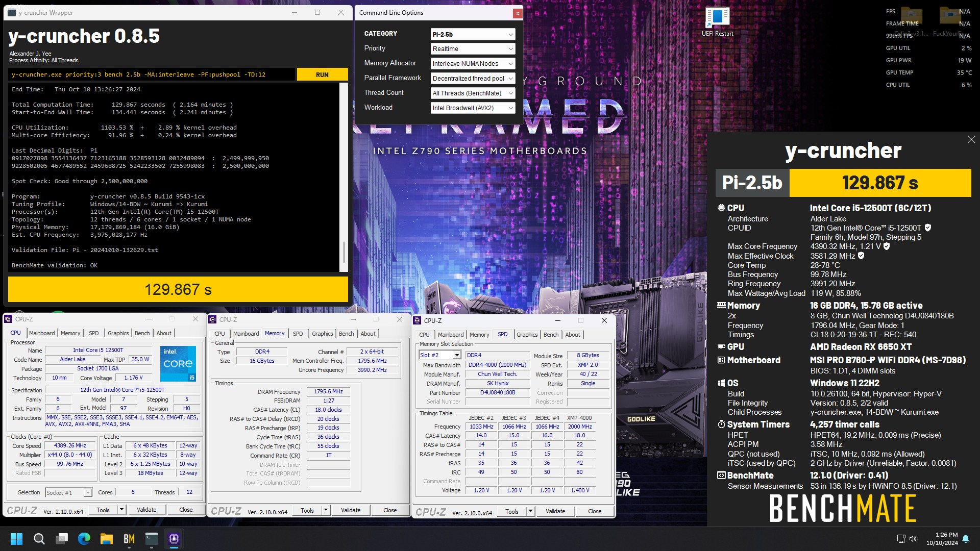Maximize the y-cruncher Wrapper window
This screenshot has width=980, height=551.
click(317, 13)
